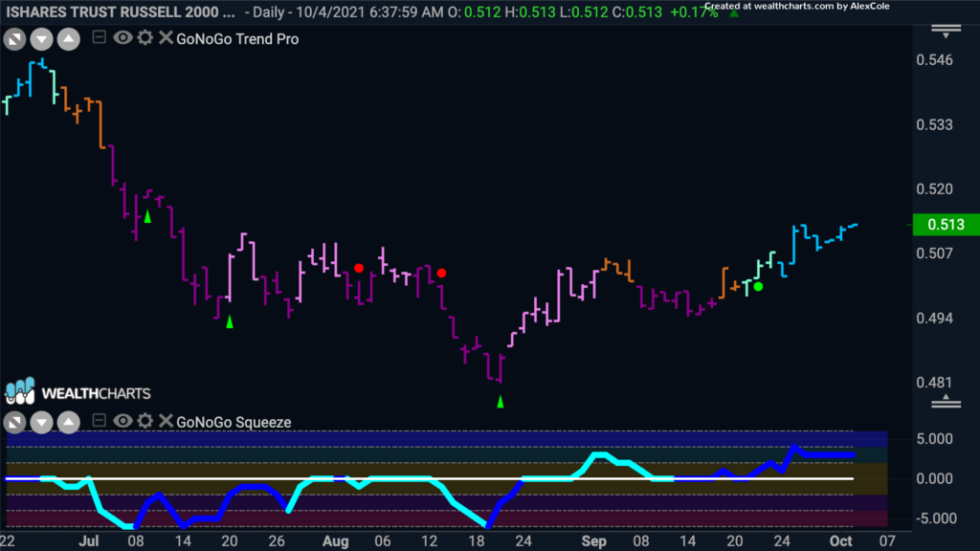Maximize the GoNoGo Trend Pro panel

coord(14,39)
